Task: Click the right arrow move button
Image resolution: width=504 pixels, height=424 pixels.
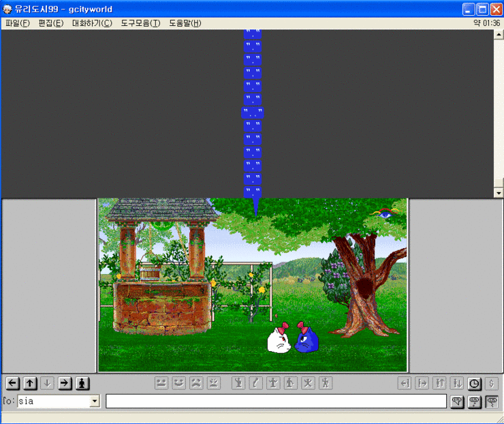Action: click(65, 383)
